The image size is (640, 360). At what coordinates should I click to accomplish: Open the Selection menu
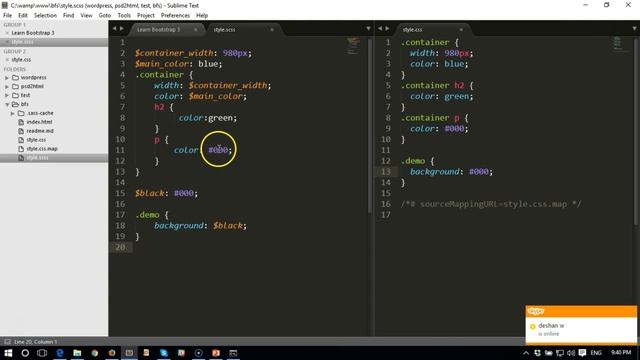coord(45,16)
